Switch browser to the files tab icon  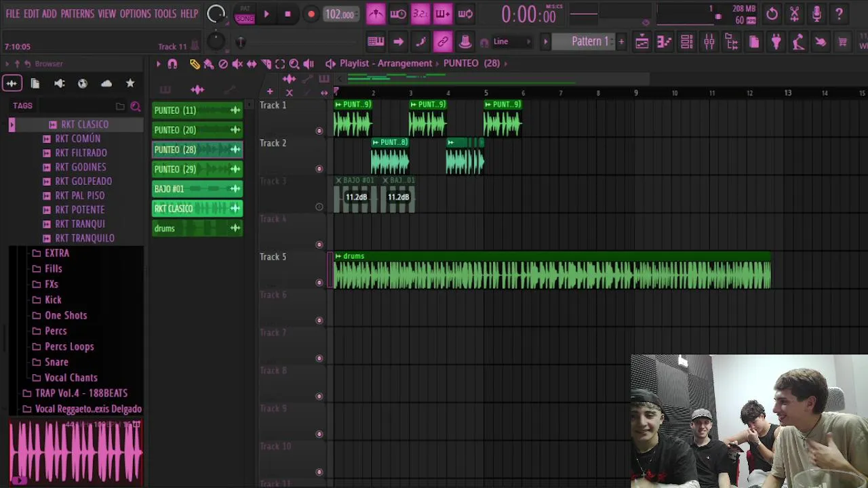[35, 83]
